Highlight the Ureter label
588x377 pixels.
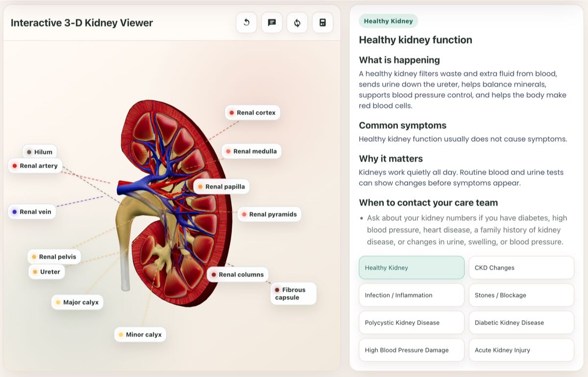coord(47,272)
